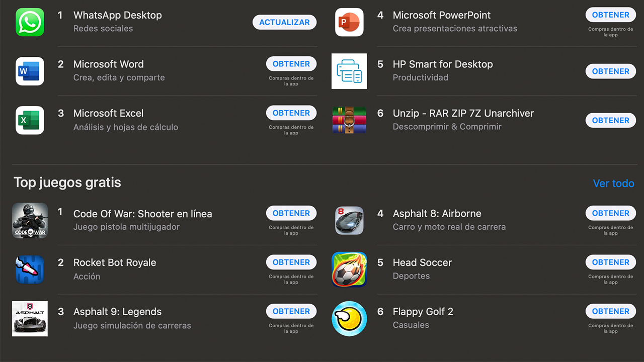This screenshot has width=644, height=362.
Task: Update WhatsApp Desktop with the Actualizar button
Action: click(x=284, y=22)
